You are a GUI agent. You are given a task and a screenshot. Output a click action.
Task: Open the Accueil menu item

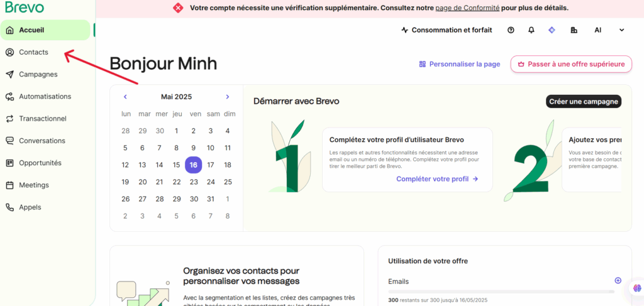pyautogui.click(x=45, y=30)
